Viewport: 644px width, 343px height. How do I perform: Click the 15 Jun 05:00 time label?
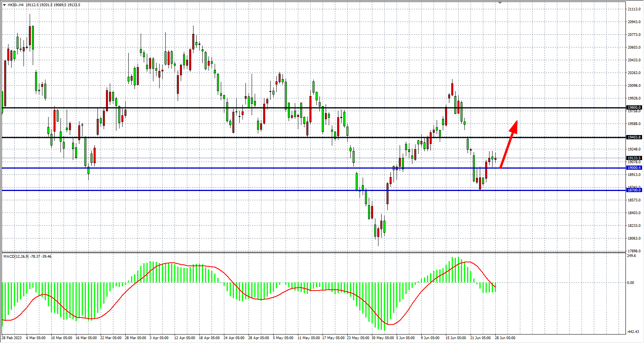tap(456, 338)
